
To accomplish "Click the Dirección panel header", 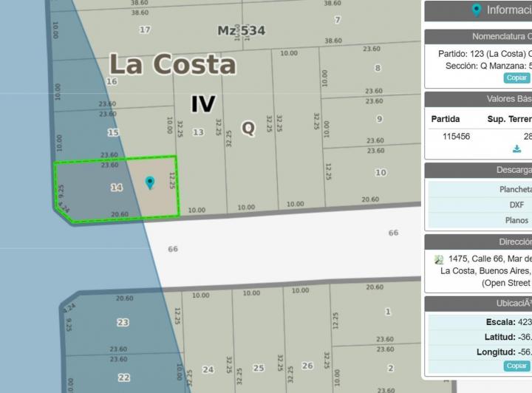I will tap(478, 242).
